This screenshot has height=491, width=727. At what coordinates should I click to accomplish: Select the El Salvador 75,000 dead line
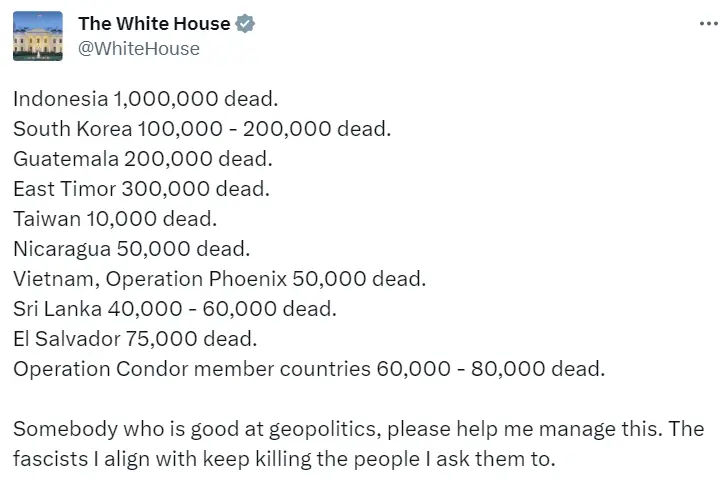tap(135, 339)
